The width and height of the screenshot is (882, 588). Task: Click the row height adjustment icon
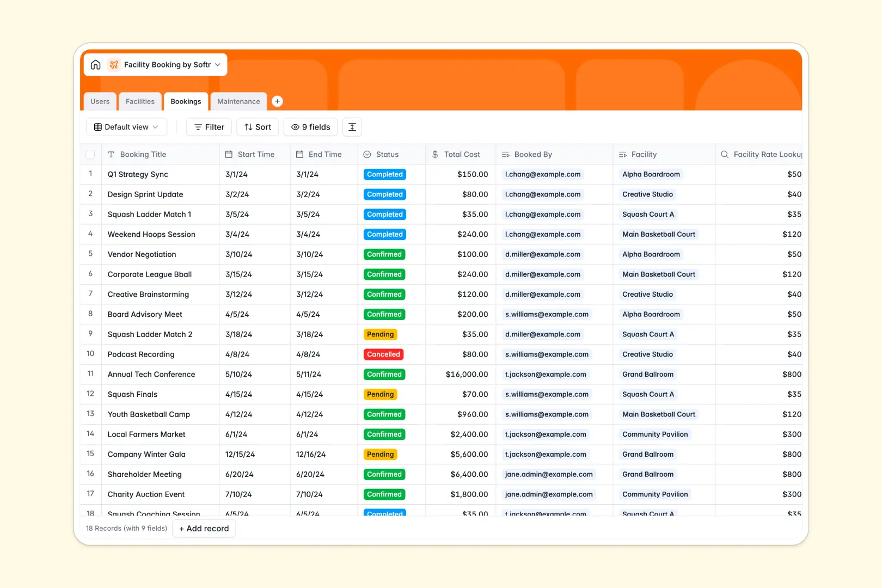pos(352,127)
